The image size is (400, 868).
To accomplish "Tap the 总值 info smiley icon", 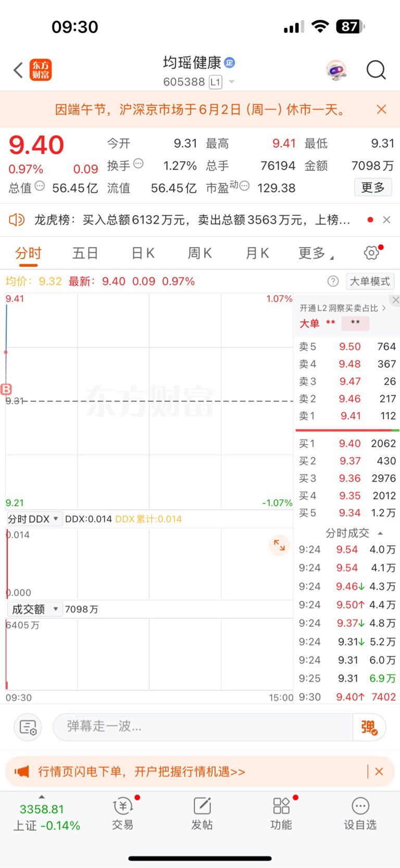I will pyautogui.click(x=40, y=186).
